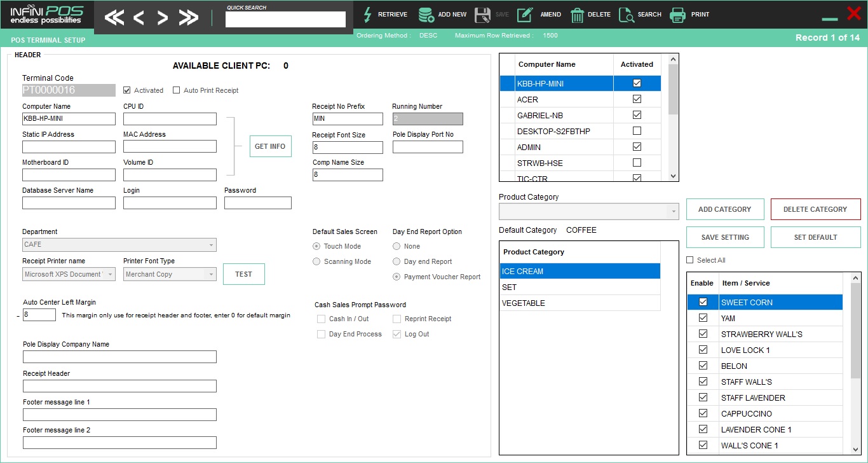The height and width of the screenshot is (463, 868).
Task: Toggle the Activated checkbox under Terminal Code
Action: point(127,90)
